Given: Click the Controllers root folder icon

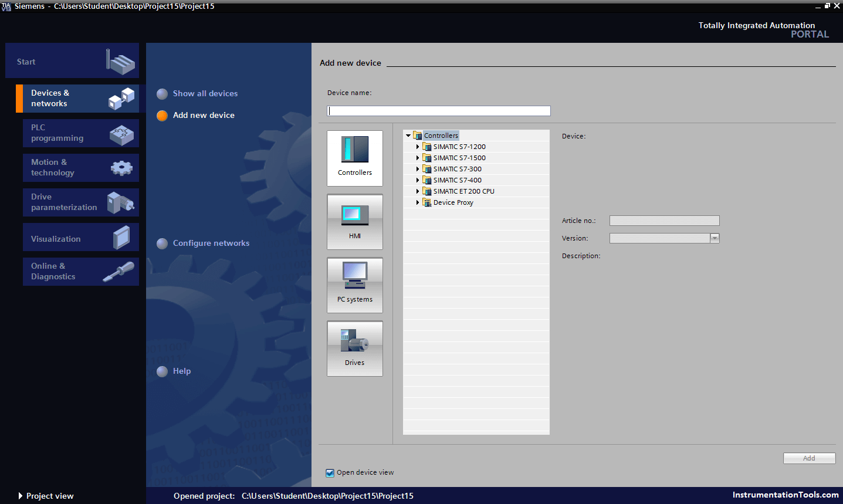Looking at the screenshot, I should [418, 136].
